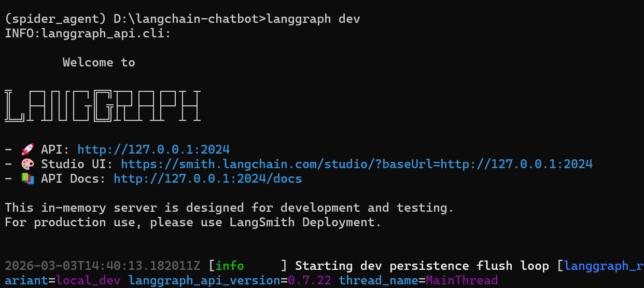Open the API Docs link ending in /docs

208,179
